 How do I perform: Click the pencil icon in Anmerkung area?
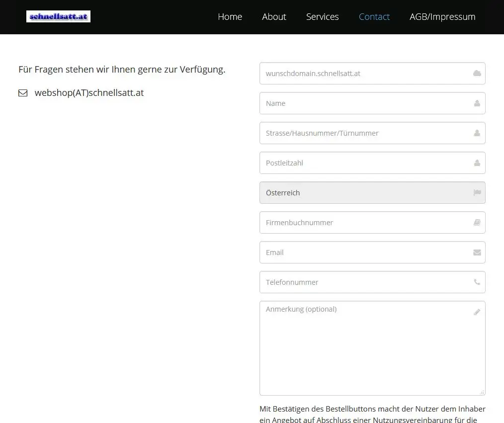477,312
